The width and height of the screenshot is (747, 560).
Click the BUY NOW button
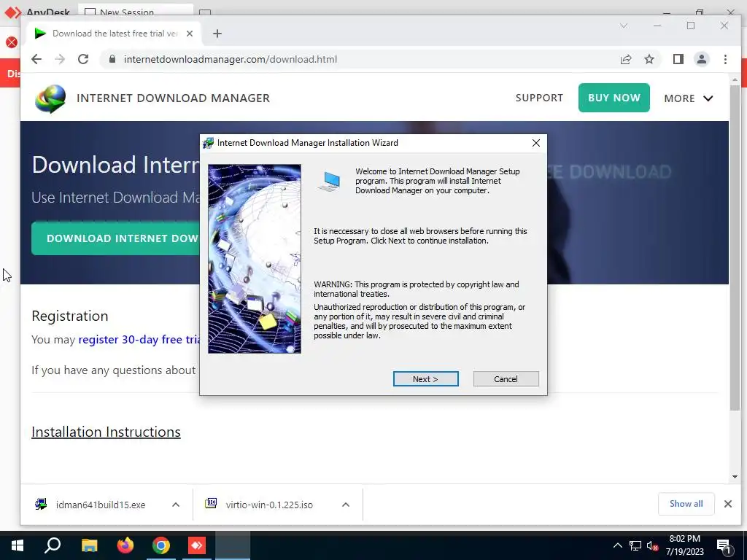[x=614, y=98]
